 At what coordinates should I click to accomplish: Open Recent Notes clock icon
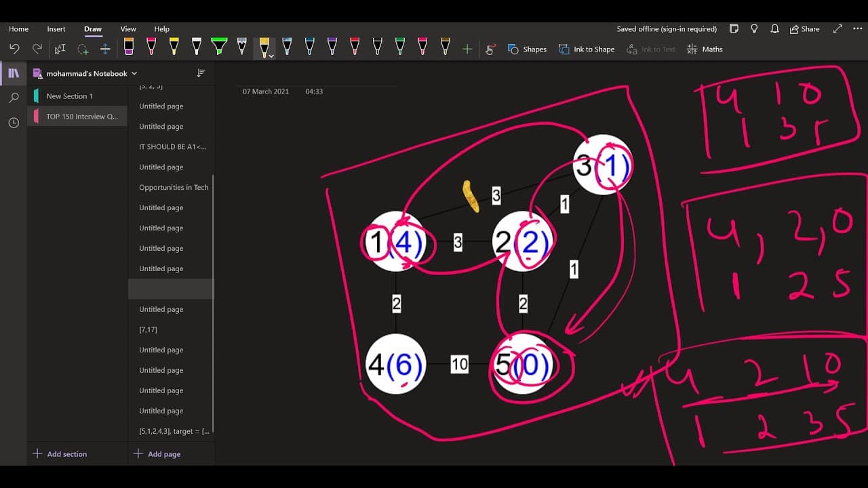tap(14, 123)
